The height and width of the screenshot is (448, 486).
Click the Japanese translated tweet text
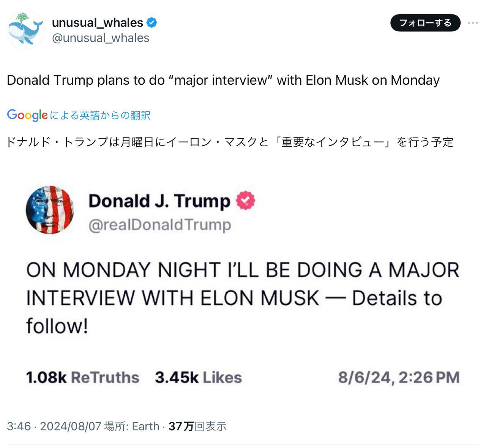tap(230, 142)
